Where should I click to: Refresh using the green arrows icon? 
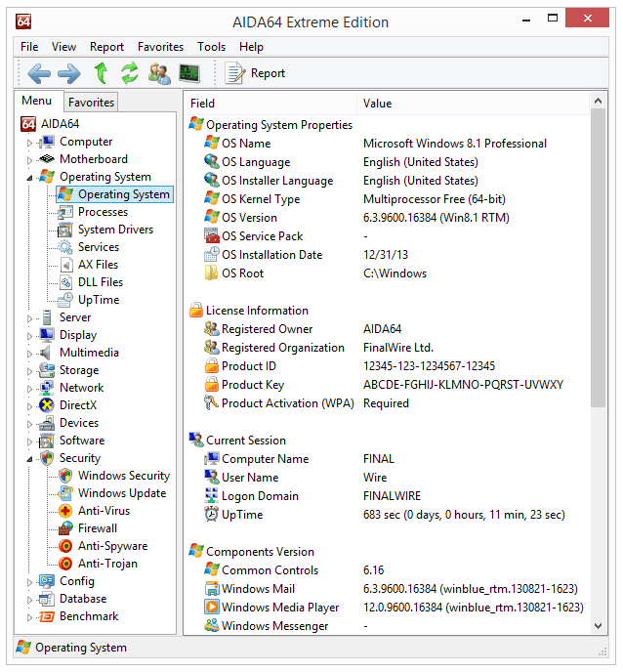(x=129, y=73)
